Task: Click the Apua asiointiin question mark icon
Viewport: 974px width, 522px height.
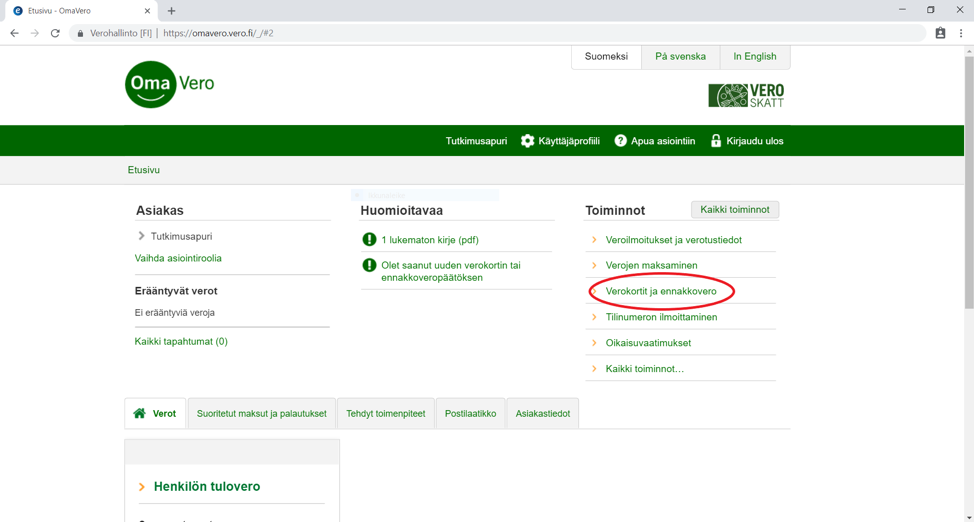Action: (x=620, y=141)
